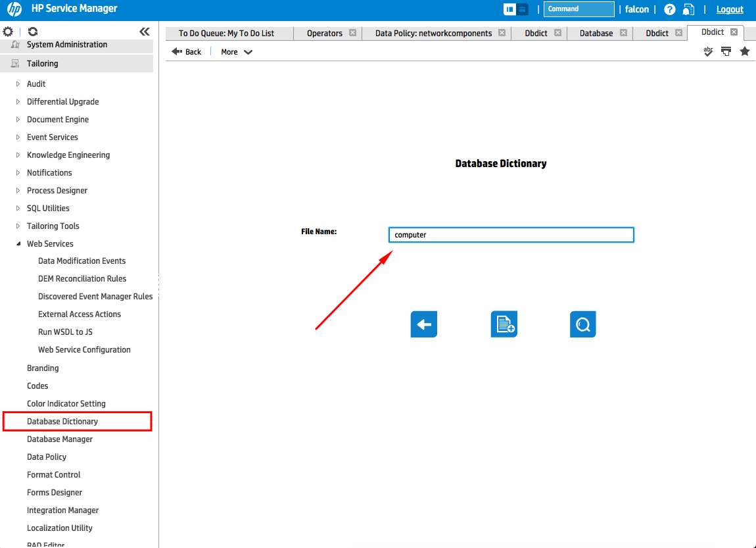
Task: Collapse the sidebar with the double chevron
Action: (144, 30)
